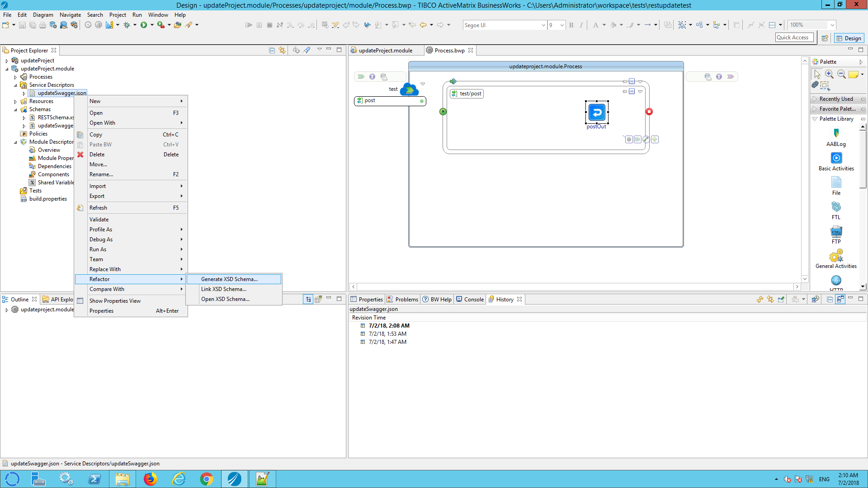The width and height of the screenshot is (868, 488).
Task: Click the post operation box
Action: 390,101
